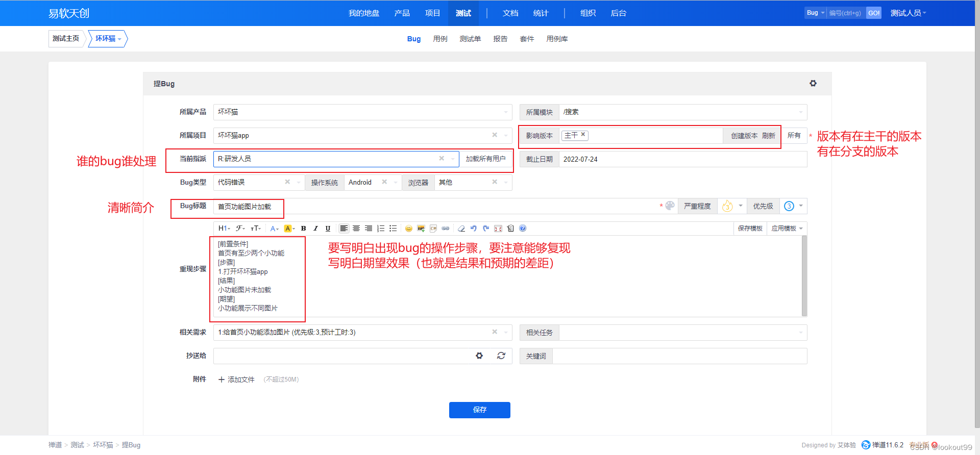Insert bulleted list in editor
Screen dimensions: 980x455
click(393, 229)
